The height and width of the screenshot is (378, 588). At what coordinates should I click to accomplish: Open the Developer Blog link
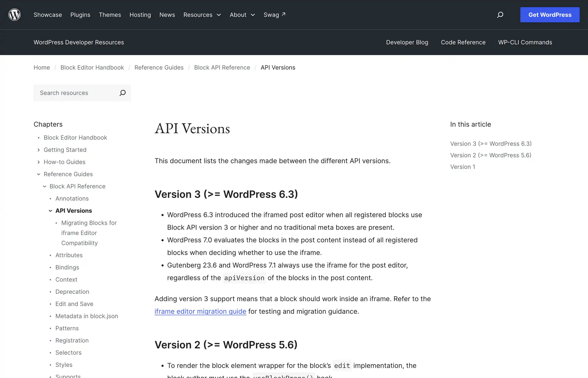click(407, 42)
